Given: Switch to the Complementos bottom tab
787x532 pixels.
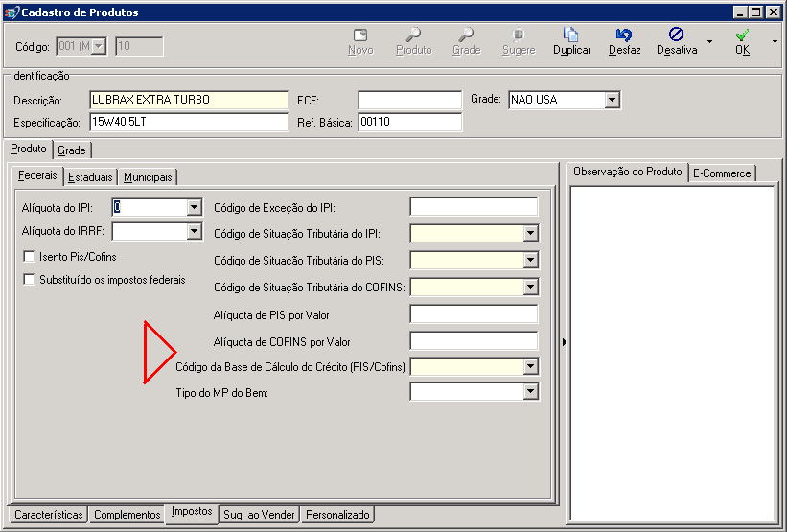Looking at the screenshot, I should [x=127, y=515].
